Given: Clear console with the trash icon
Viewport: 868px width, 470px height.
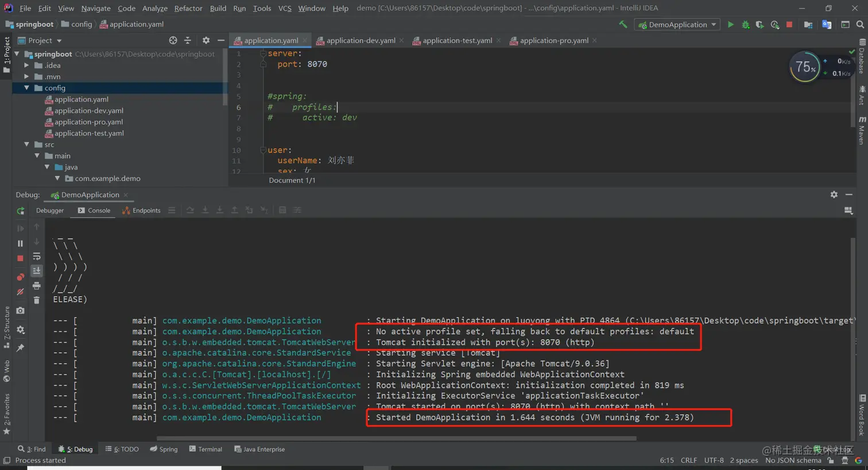Looking at the screenshot, I should (37, 300).
